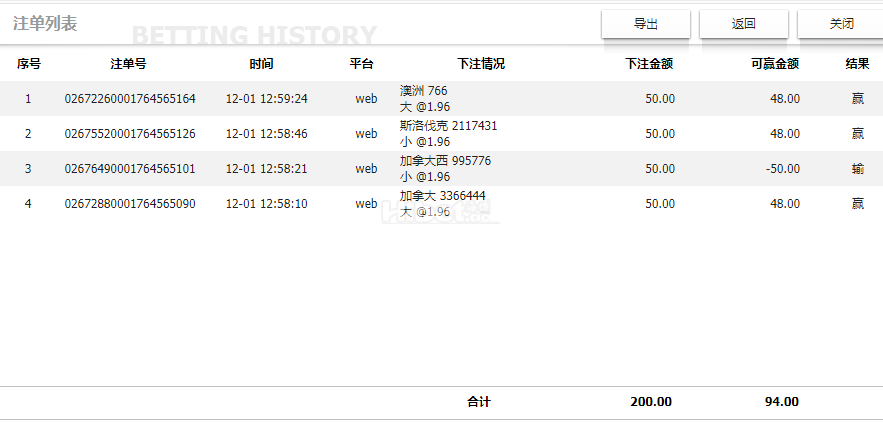Select the 12-01 12:59:24 timestamp

click(266, 99)
